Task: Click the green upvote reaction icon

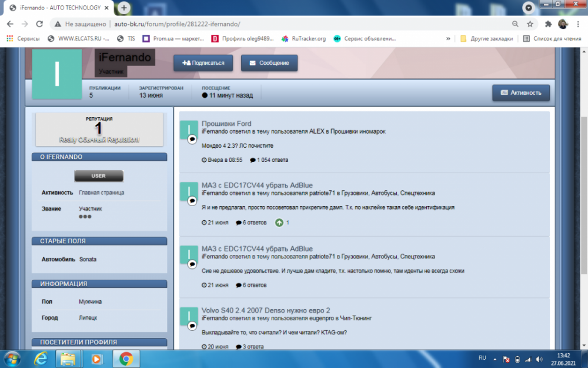Action: pos(279,223)
